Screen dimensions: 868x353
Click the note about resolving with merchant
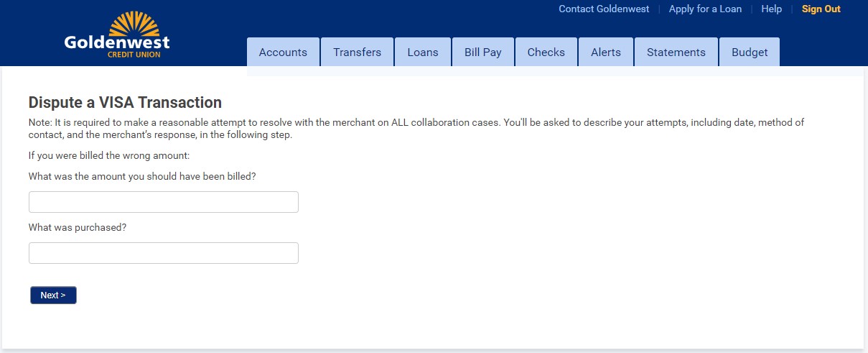coord(416,129)
